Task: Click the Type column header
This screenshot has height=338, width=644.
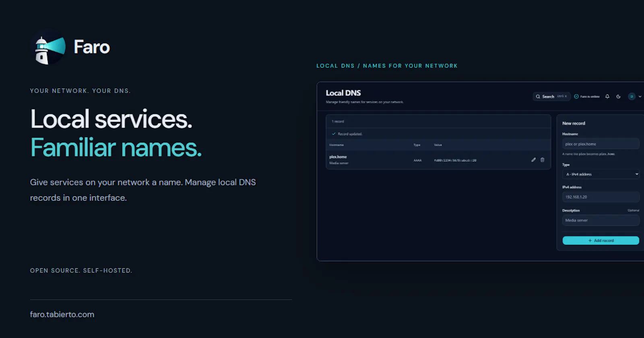Action: [x=417, y=145]
